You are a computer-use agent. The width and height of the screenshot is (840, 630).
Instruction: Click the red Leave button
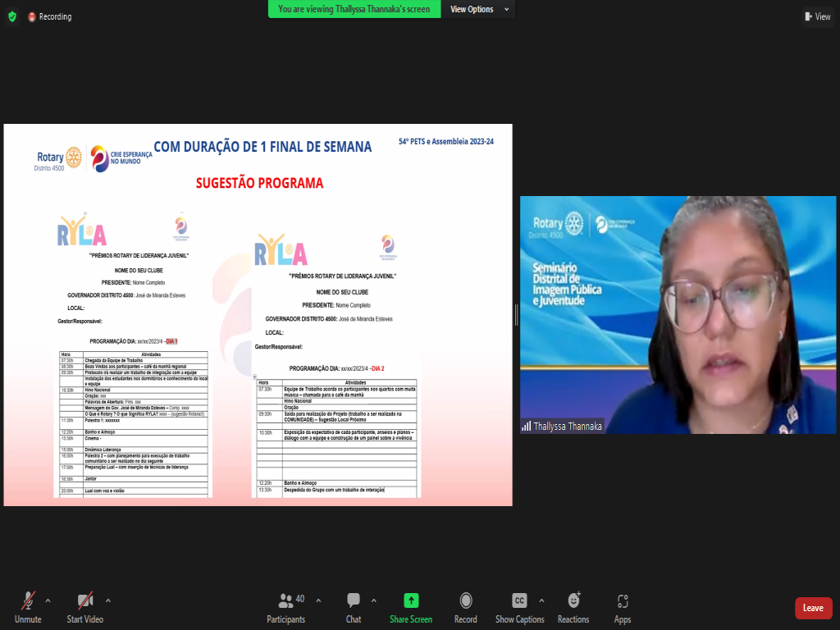click(x=813, y=608)
